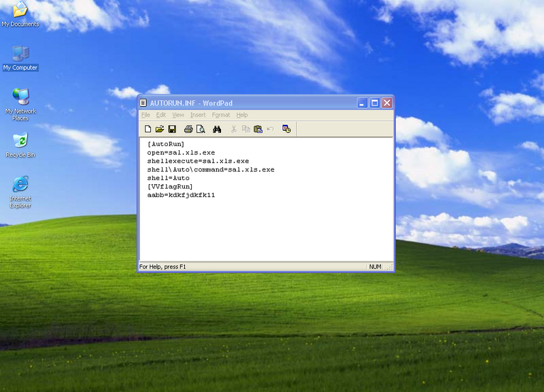This screenshot has width=544, height=392.
Task: Open the Insert menu
Action: pyautogui.click(x=198, y=115)
